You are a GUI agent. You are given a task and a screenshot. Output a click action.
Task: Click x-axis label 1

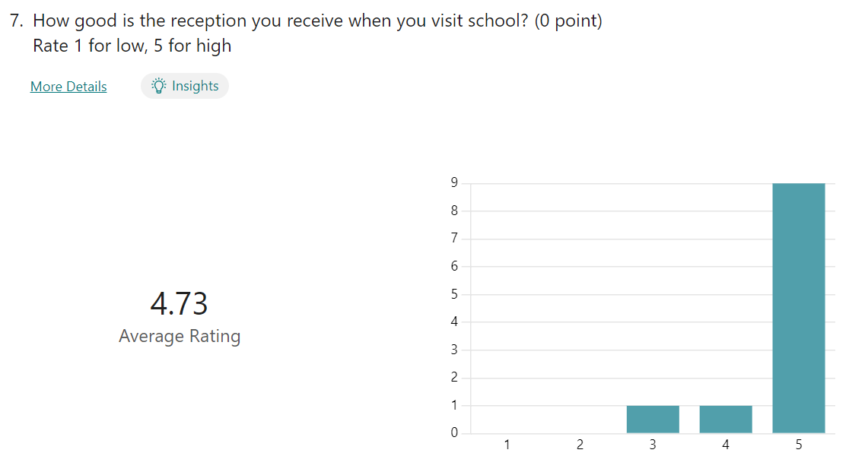[507, 445]
